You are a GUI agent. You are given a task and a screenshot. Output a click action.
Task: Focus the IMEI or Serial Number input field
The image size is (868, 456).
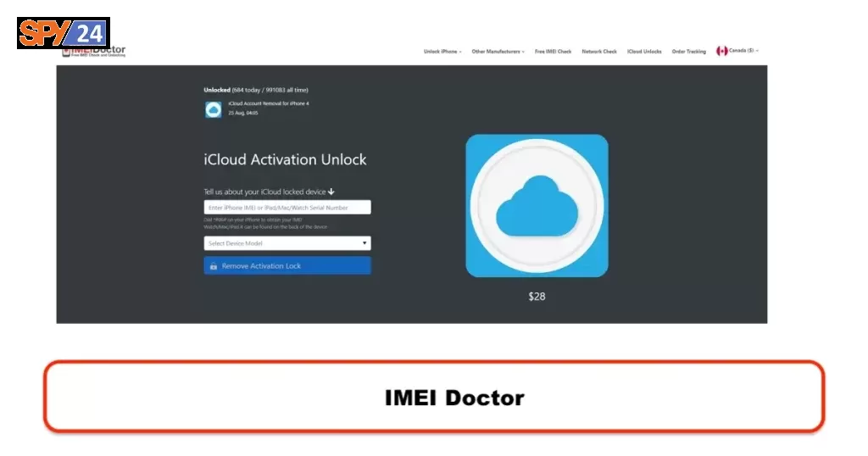[x=287, y=208]
